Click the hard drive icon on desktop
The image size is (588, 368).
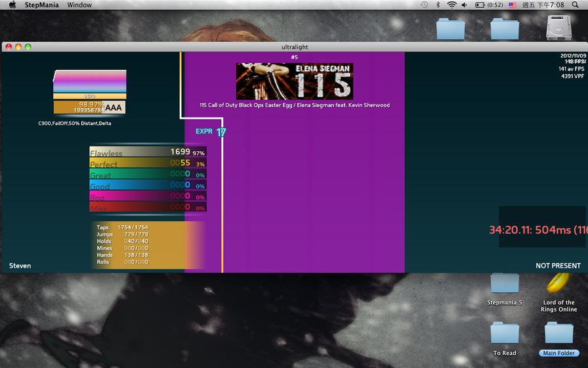point(558,28)
